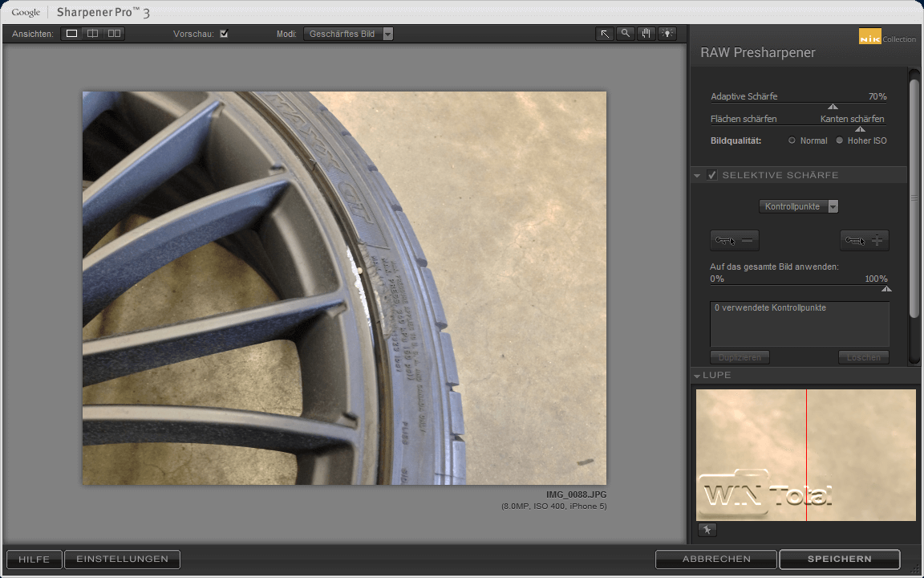
Task: Open the Kontrollpunkte dropdown
Action: click(799, 206)
